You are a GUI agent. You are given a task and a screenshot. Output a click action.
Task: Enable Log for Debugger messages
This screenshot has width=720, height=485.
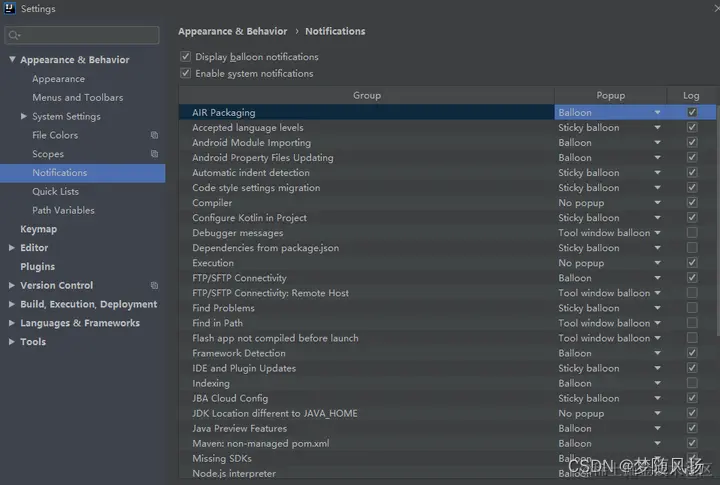[x=692, y=233]
